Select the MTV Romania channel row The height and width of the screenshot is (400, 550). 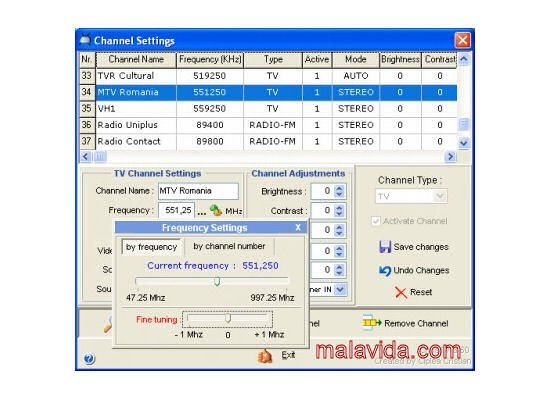click(x=268, y=92)
